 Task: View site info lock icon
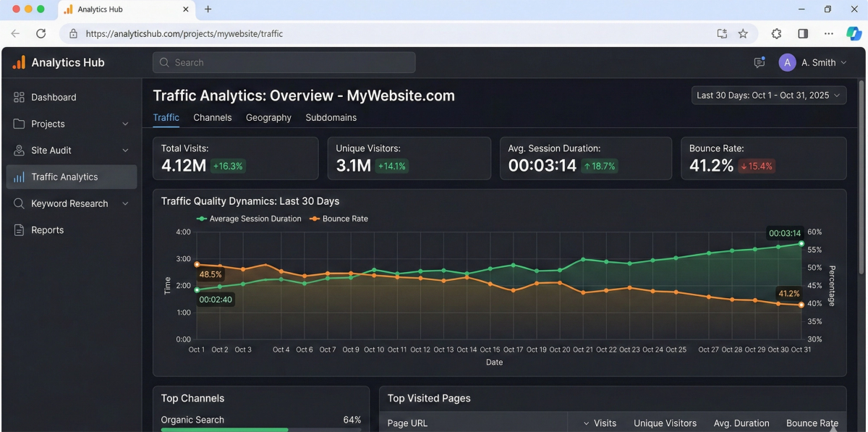pos(73,33)
